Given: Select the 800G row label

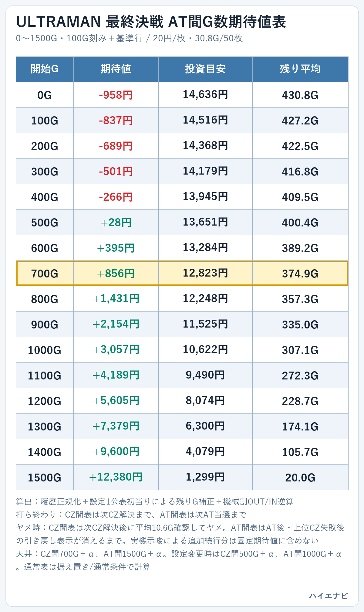Looking at the screenshot, I should coord(45,299).
